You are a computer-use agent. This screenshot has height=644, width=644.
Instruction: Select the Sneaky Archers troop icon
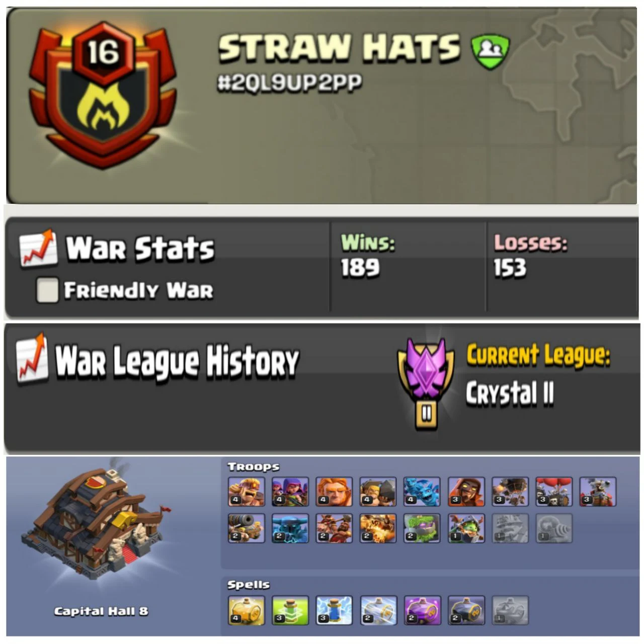point(290,491)
